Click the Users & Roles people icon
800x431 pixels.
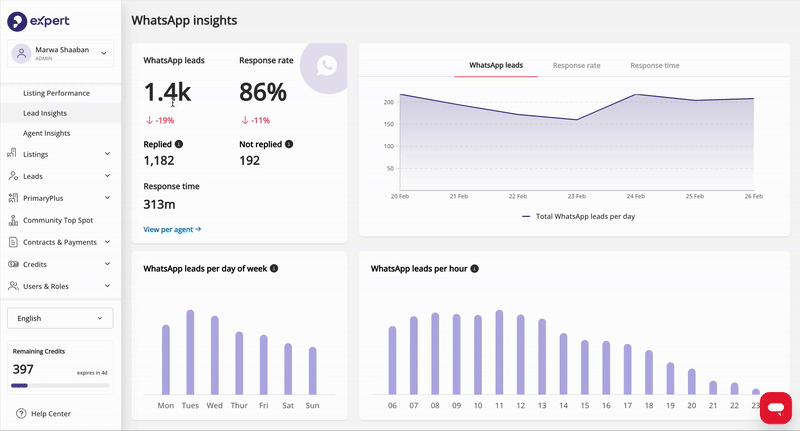tap(13, 286)
